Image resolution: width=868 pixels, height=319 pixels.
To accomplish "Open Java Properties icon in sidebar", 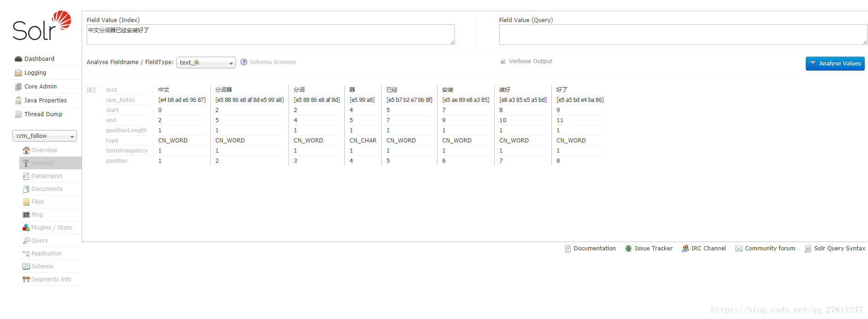I will pos(18,100).
